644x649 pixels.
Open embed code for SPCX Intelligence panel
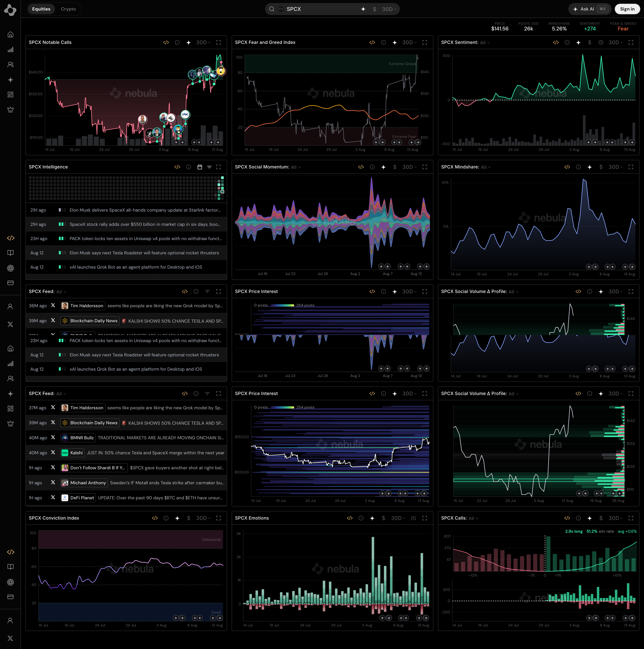(x=177, y=167)
